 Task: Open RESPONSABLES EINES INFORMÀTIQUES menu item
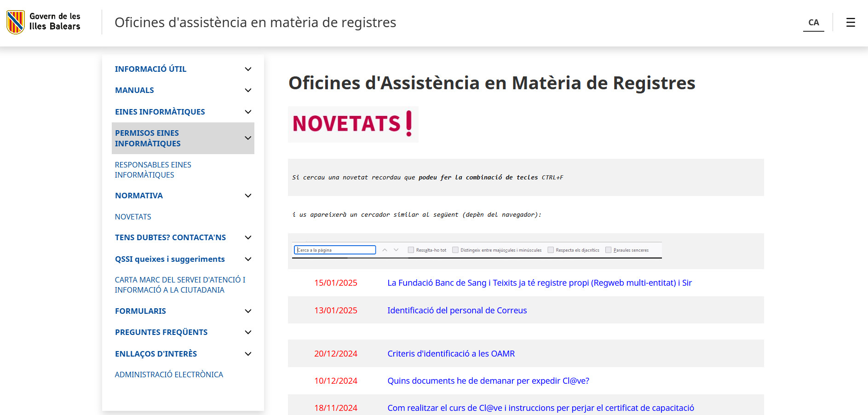point(153,170)
